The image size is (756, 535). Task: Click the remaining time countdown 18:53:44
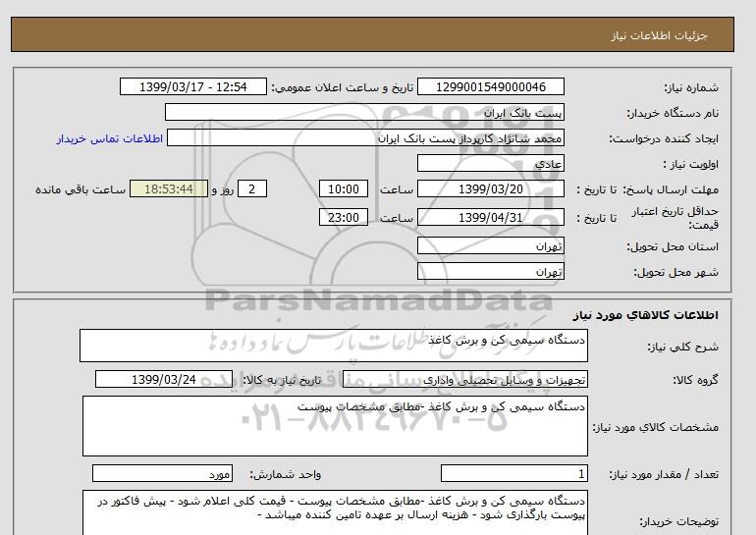[169, 188]
